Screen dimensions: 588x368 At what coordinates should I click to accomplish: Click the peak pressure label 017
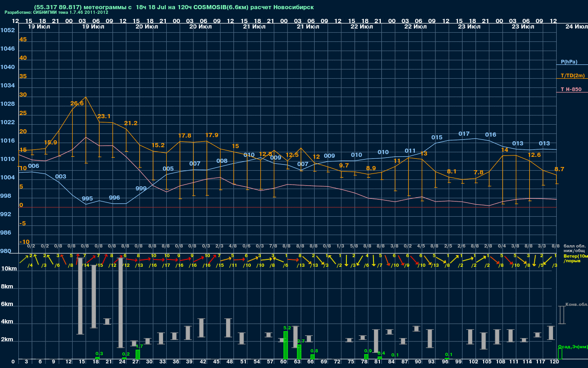tap(464, 134)
